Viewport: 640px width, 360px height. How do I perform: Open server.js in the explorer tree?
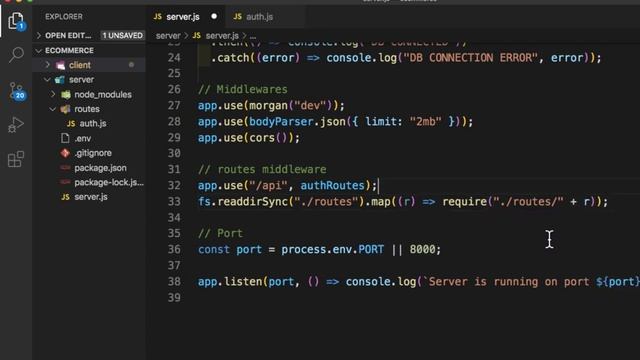[91, 197]
